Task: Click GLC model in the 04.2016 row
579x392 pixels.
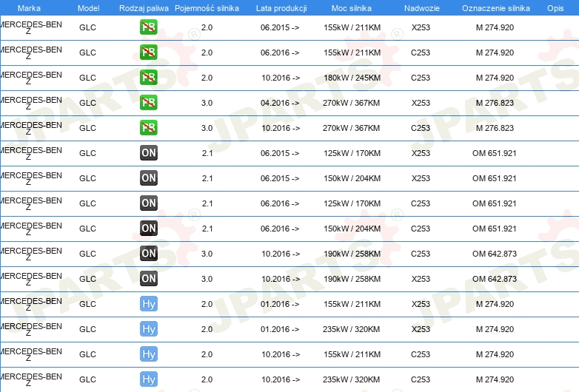Action: coord(87,103)
